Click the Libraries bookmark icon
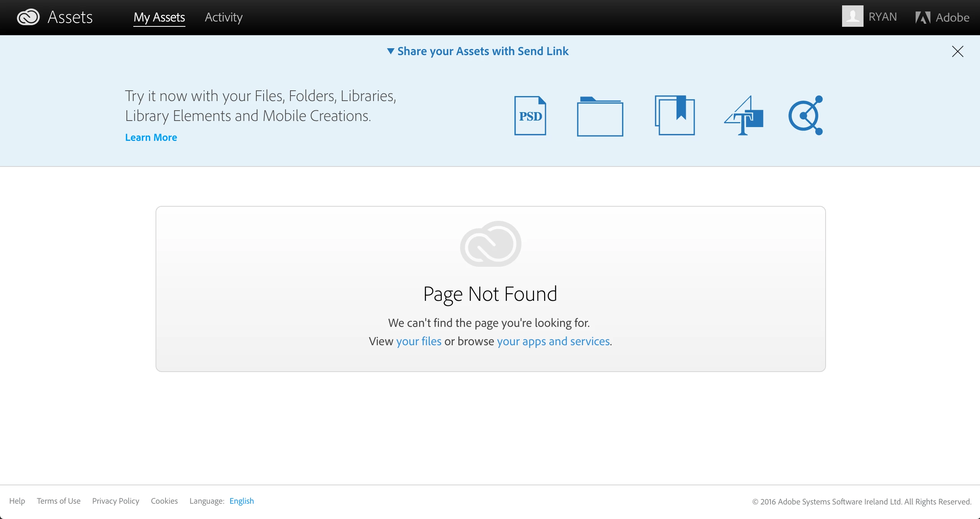980x519 pixels. click(x=675, y=115)
